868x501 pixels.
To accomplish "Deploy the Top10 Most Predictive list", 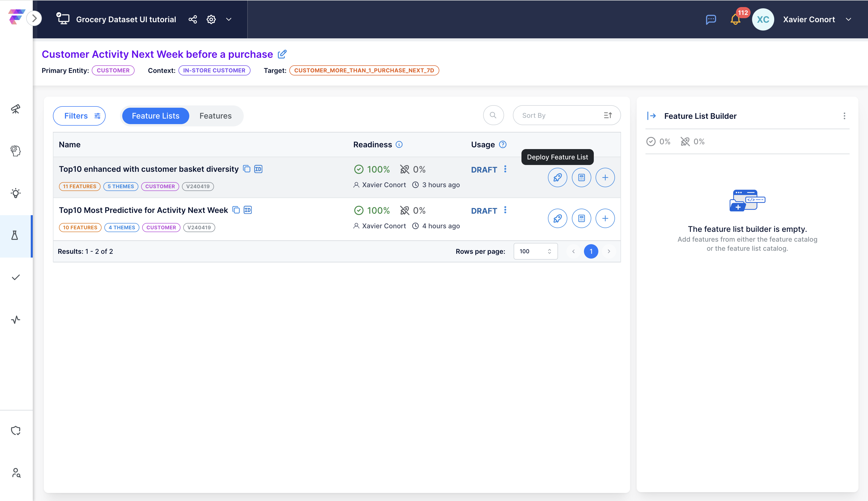I will [x=557, y=218].
